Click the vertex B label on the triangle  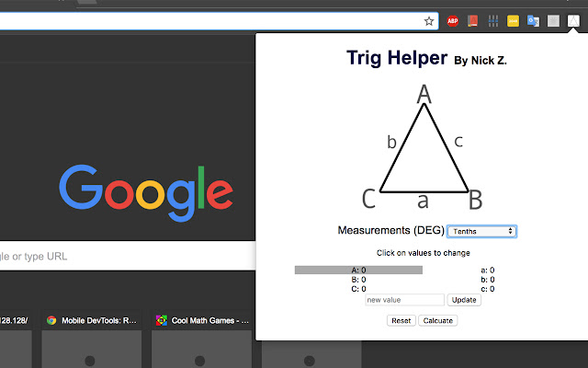[x=476, y=201]
